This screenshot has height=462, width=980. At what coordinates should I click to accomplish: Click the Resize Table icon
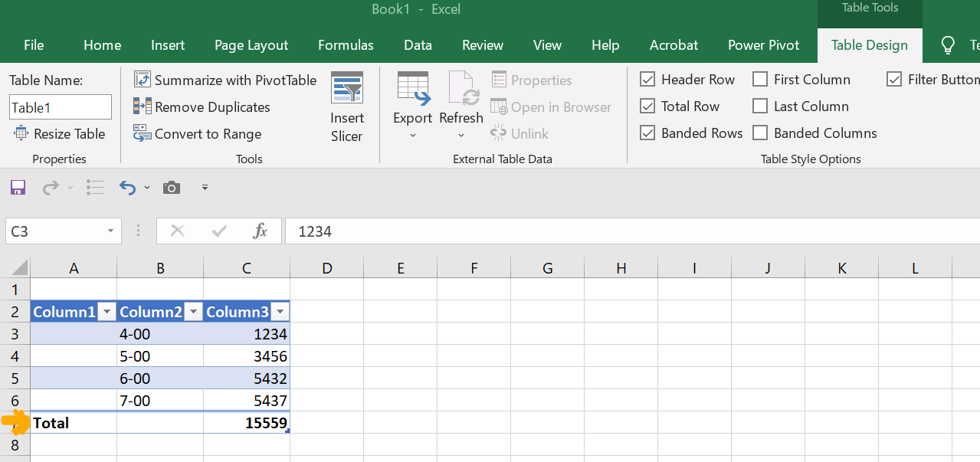21,133
